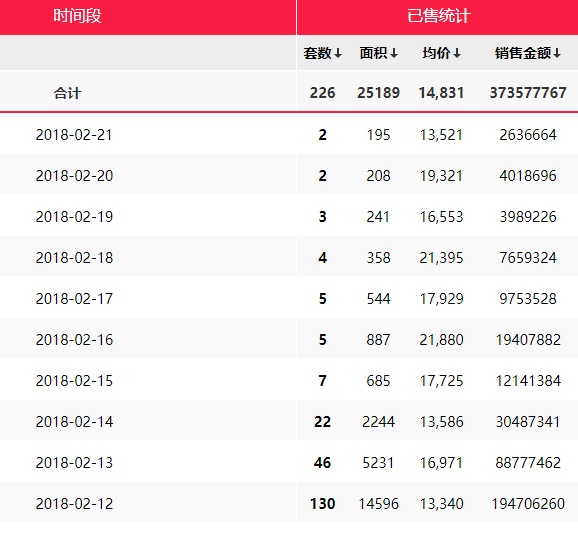The height and width of the screenshot is (537, 578).
Task: Sort by 套数 column arrow
Action: coord(338,54)
